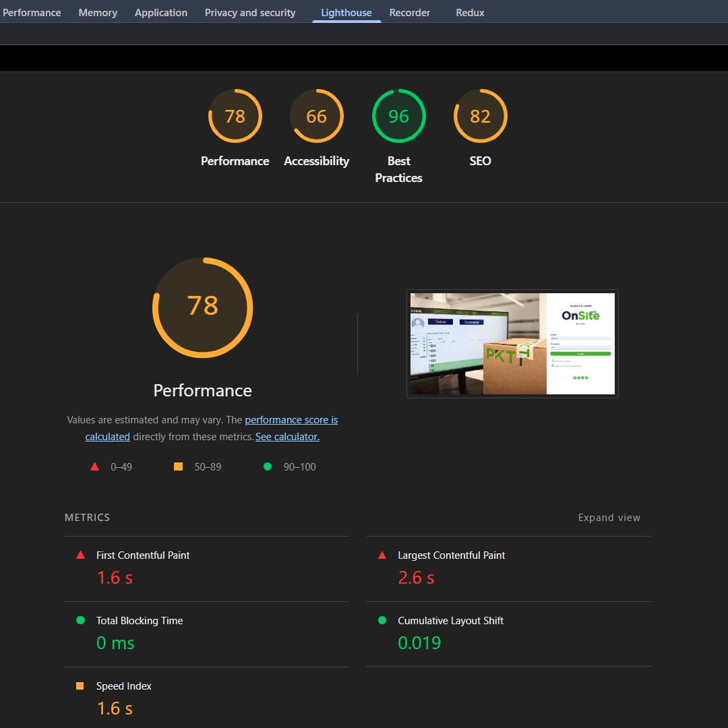This screenshot has height=728, width=728.
Task: Click red triangle beside First Contentful Paint
Action: 80,555
